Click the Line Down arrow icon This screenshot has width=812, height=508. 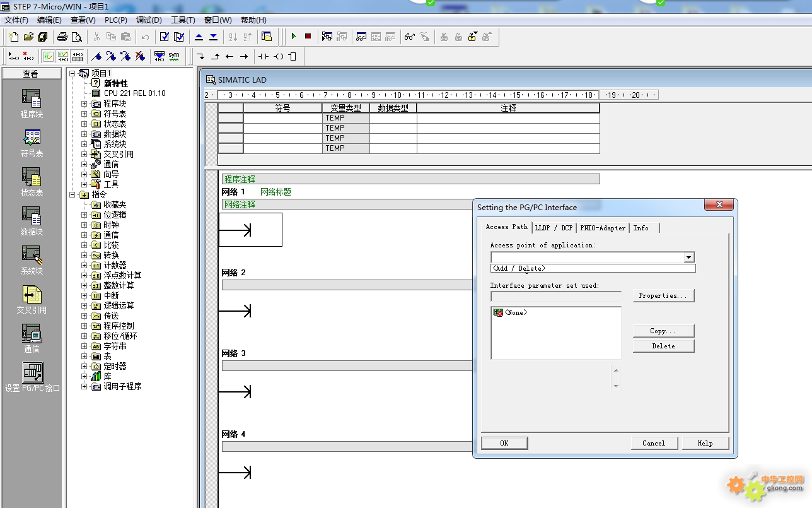(x=200, y=56)
